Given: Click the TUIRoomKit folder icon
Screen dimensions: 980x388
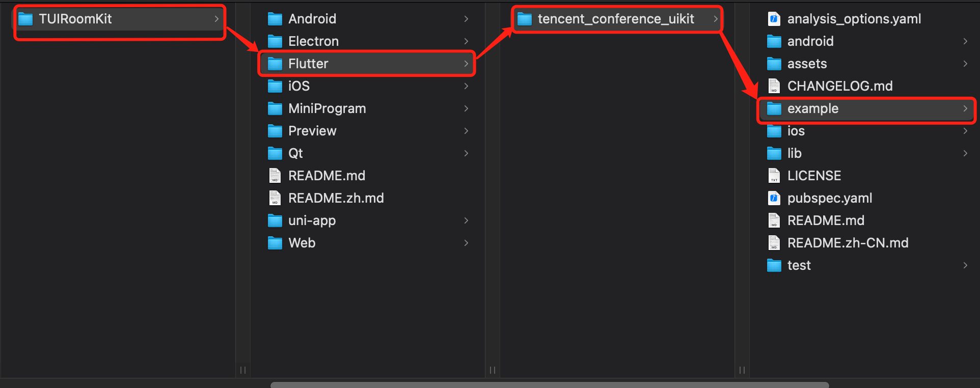Looking at the screenshot, I should 25,19.
